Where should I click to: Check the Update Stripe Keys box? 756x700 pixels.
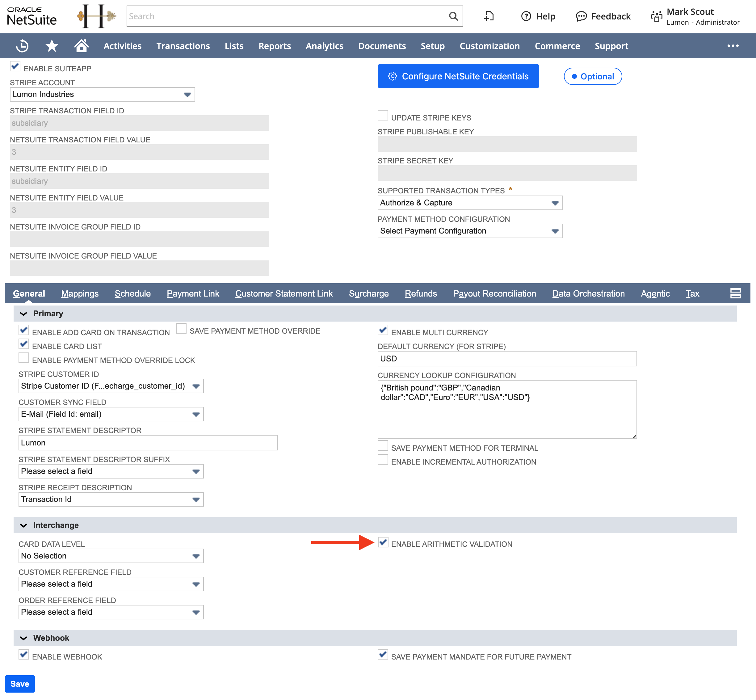tap(383, 116)
